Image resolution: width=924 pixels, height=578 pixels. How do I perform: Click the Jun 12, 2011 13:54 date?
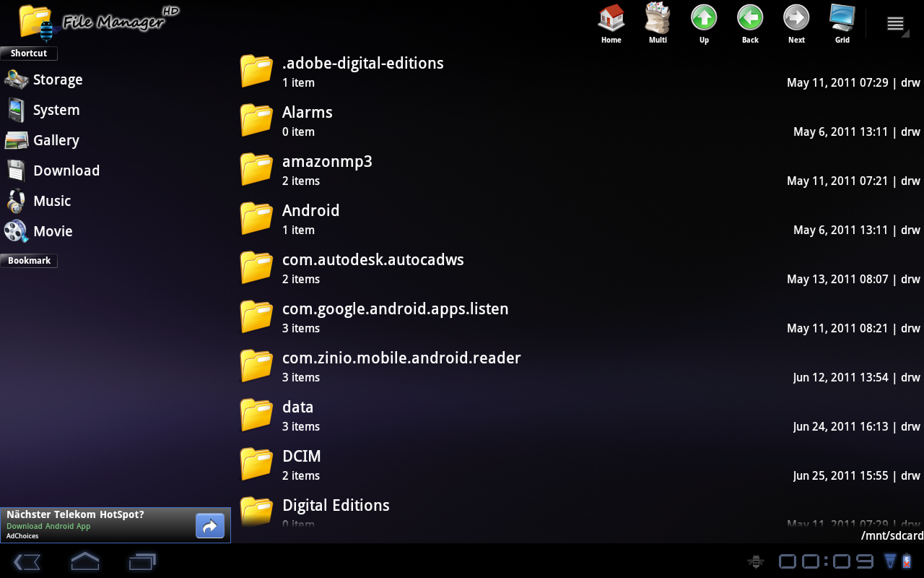click(x=840, y=377)
